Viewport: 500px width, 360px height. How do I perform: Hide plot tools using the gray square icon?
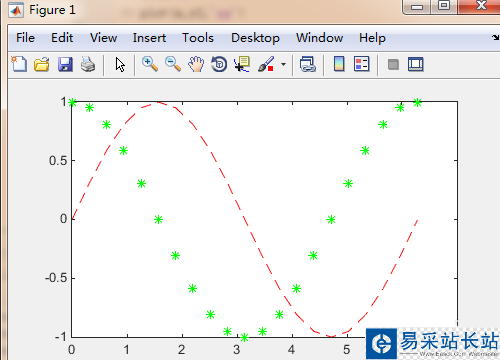(x=393, y=64)
